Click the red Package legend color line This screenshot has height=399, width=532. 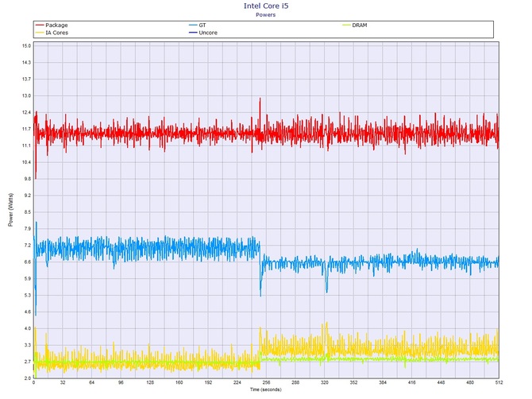pyautogui.click(x=40, y=25)
